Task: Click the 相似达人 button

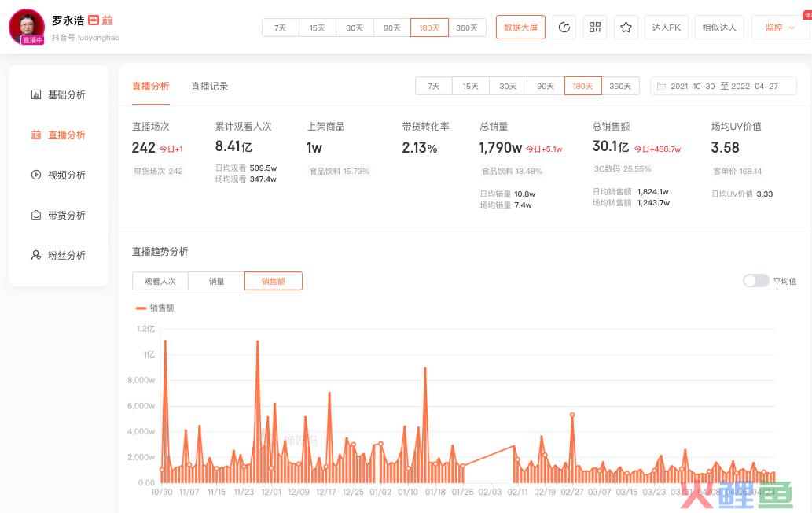Action: [x=719, y=28]
